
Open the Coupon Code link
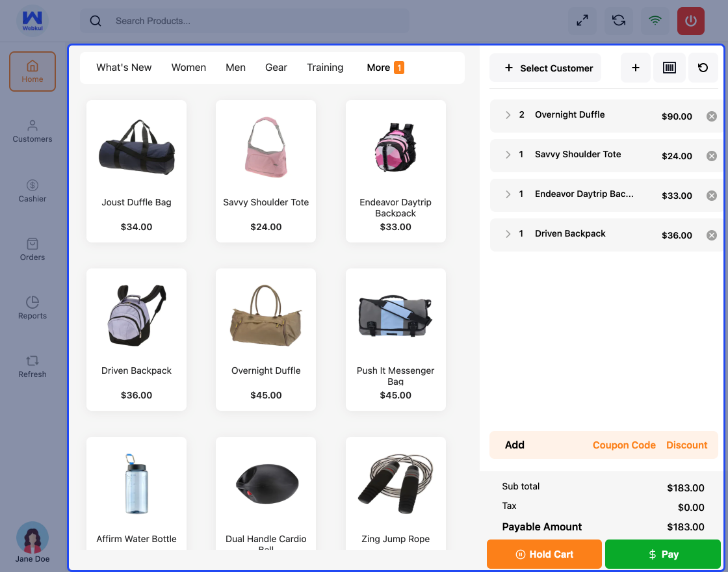[x=624, y=445]
